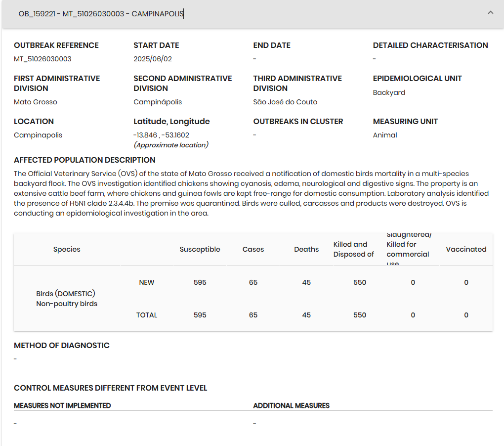Click vaccinated value 0 in TOTAL row
The width and height of the screenshot is (504, 446).
[x=466, y=315]
